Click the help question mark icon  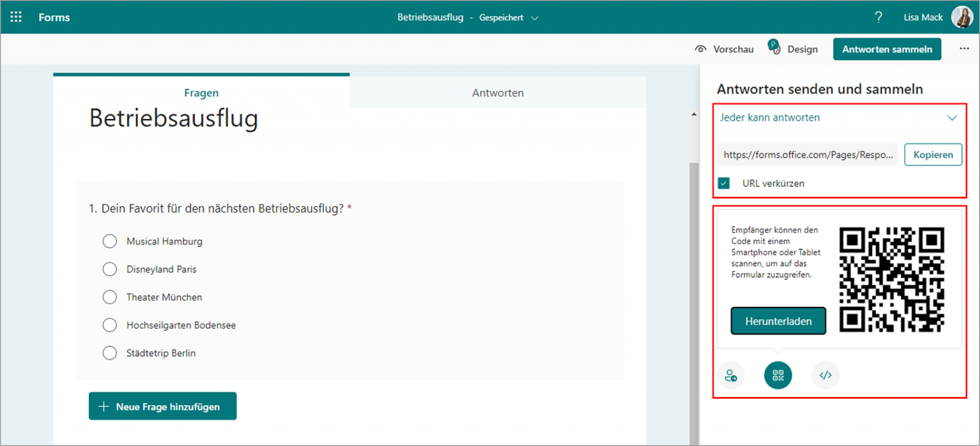(x=878, y=17)
